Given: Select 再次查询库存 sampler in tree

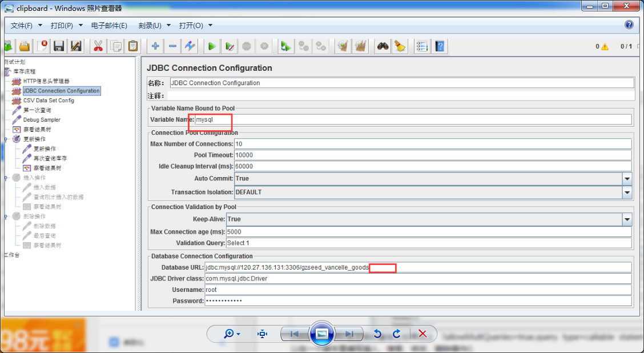Looking at the screenshot, I should pyautogui.click(x=50, y=159).
